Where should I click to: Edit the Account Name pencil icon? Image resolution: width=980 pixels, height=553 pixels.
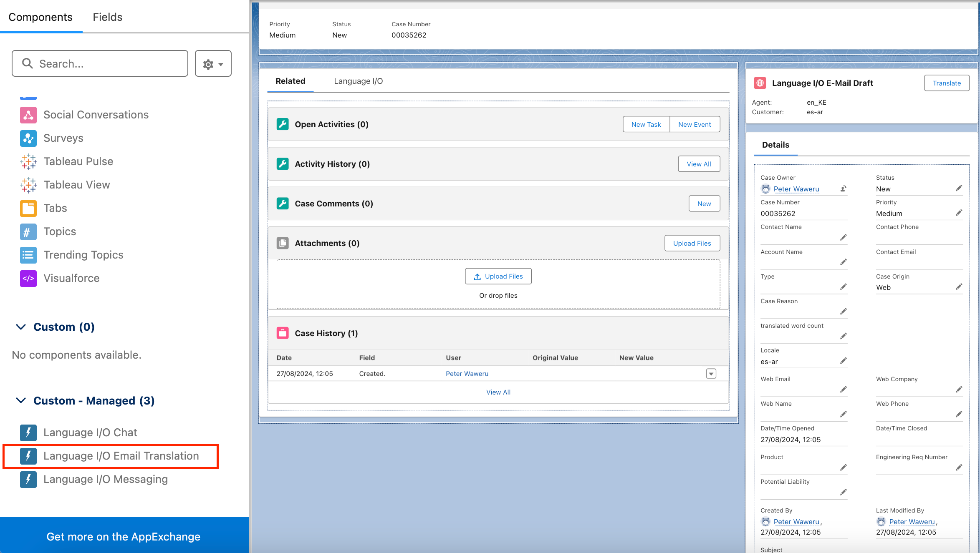(843, 262)
